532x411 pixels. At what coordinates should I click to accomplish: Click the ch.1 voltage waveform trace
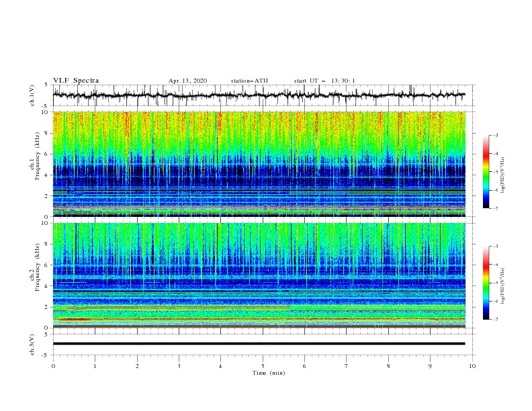pos(259,95)
